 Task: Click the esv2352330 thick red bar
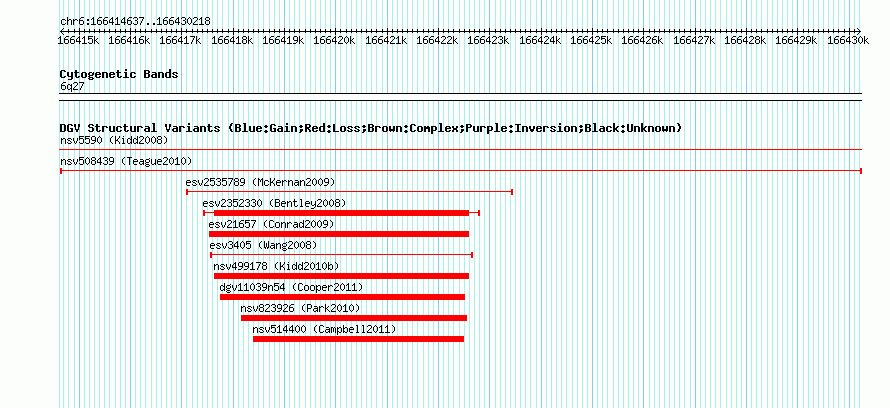(342, 213)
